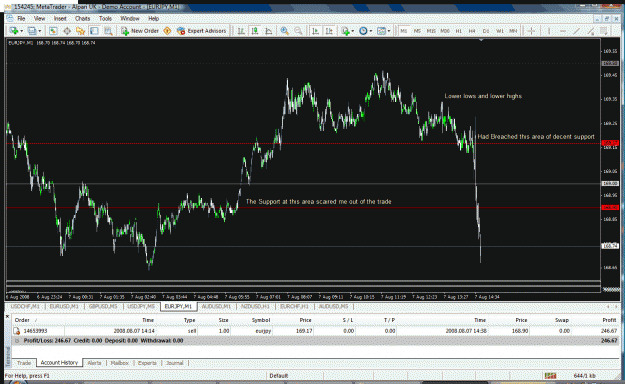Open the Insert menu
Viewport: 625px width, 384px height.
[x=60, y=18]
